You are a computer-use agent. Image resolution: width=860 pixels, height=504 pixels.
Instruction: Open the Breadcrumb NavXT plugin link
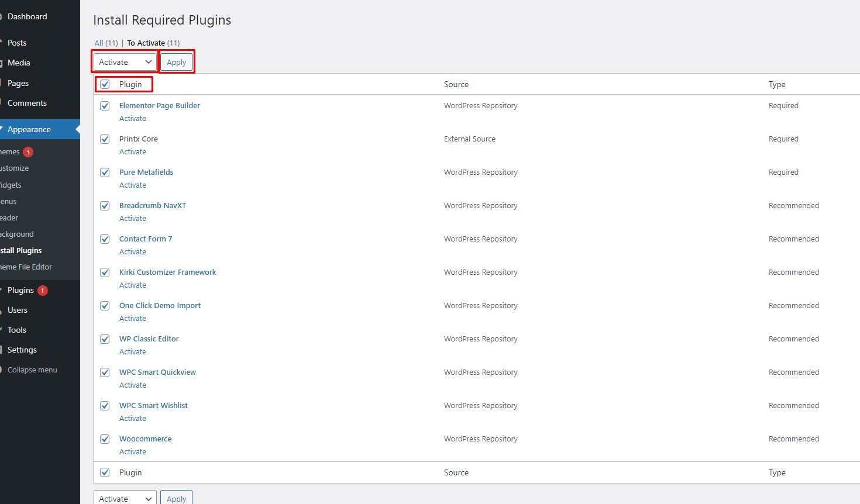(x=153, y=205)
